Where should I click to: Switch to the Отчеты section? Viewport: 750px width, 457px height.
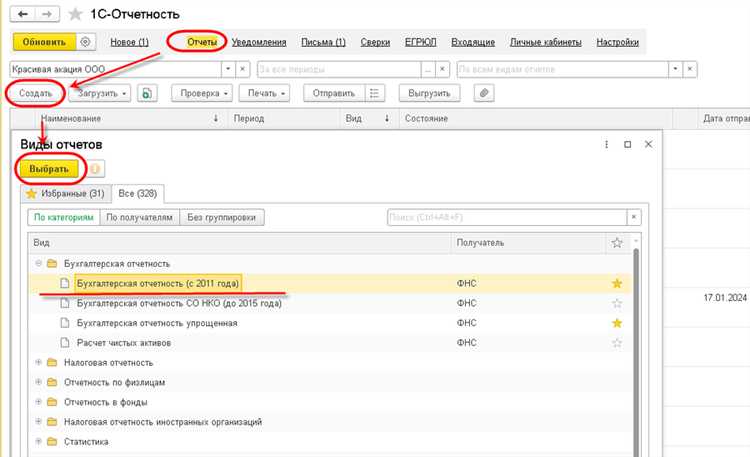[x=201, y=42]
